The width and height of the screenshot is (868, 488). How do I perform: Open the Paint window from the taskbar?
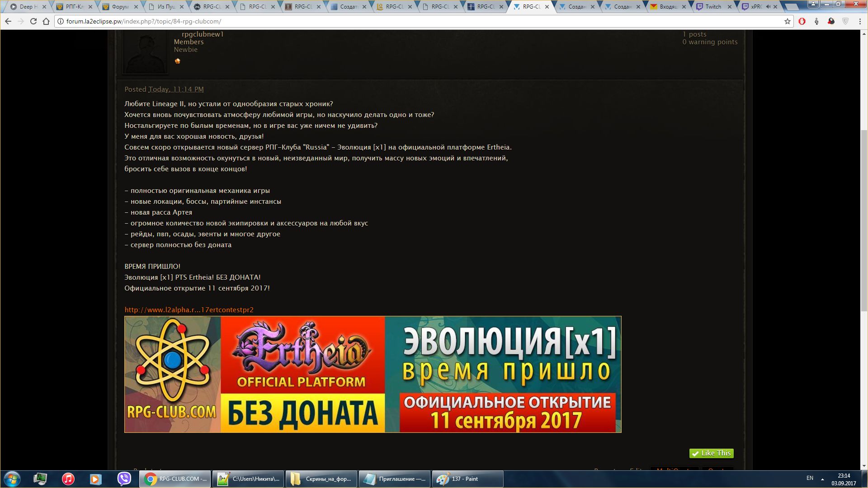coord(468,479)
